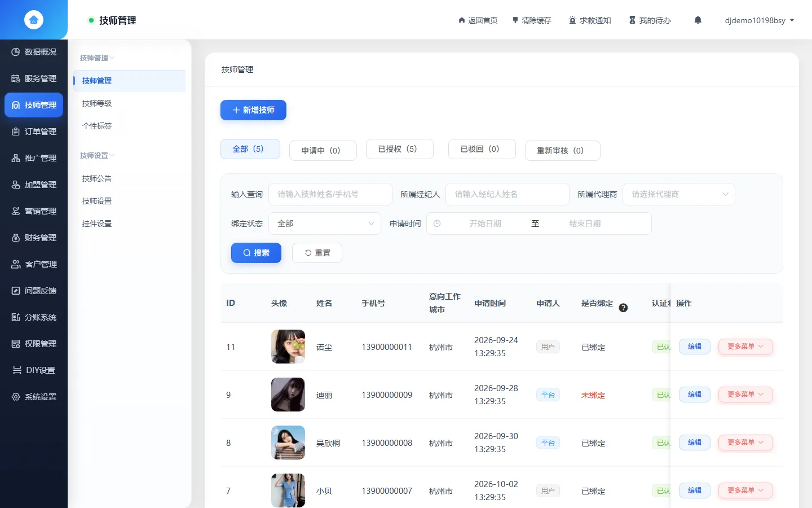
Task: Click the clock icon in 申请时间 field
Action: (437, 224)
